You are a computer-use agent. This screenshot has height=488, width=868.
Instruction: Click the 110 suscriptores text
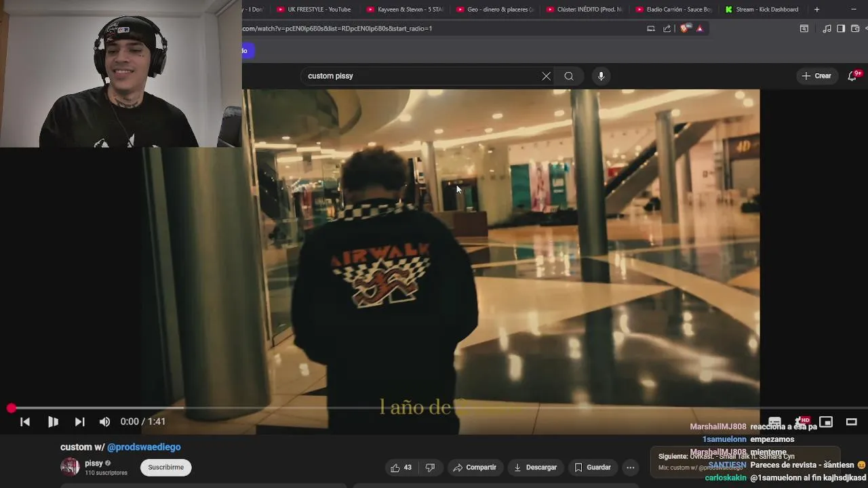point(106,473)
